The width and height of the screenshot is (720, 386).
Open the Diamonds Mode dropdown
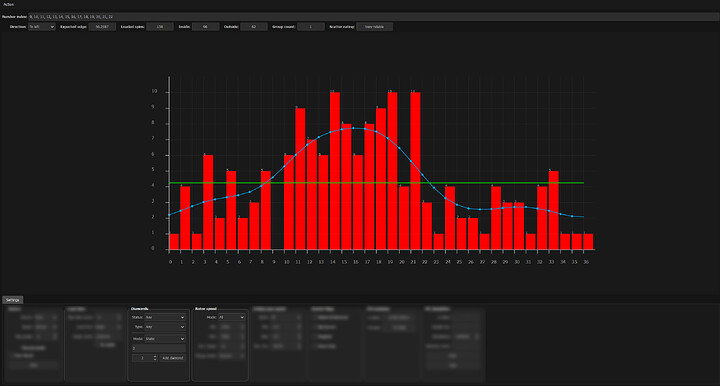tap(165, 339)
